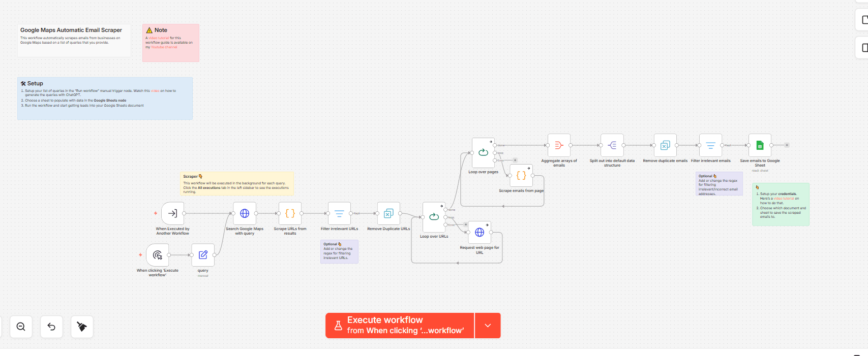Image resolution: width=868 pixels, height=356 pixels.
Task: Select the 'Filter irrelevant URLs' node
Action: (339, 213)
